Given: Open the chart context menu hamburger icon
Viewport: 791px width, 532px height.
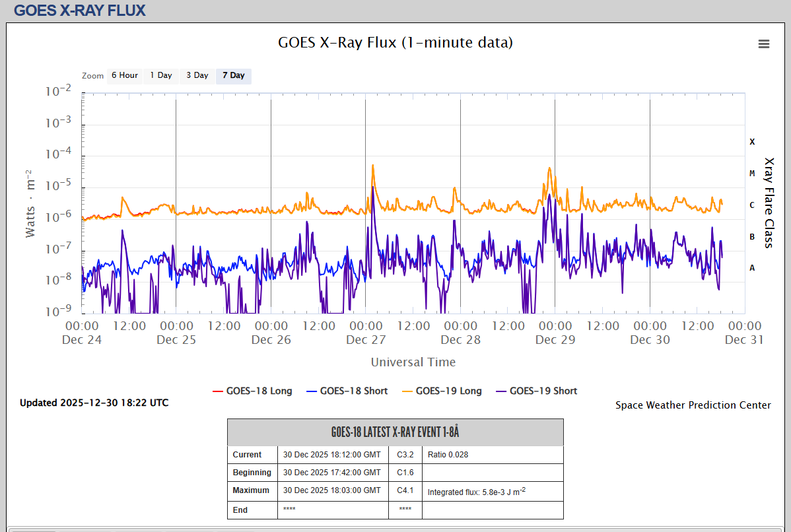Looking at the screenshot, I should [x=764, y=44].
